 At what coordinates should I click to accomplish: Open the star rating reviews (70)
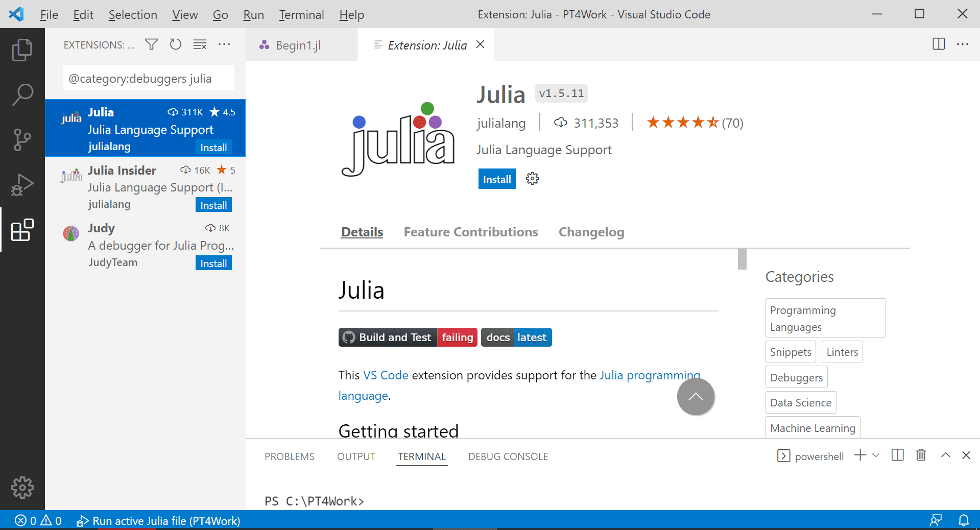point(695,123)
